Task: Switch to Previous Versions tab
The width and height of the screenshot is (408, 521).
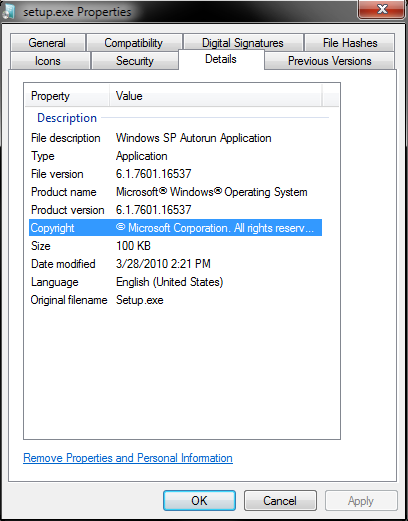Action: tap(330, 61)
